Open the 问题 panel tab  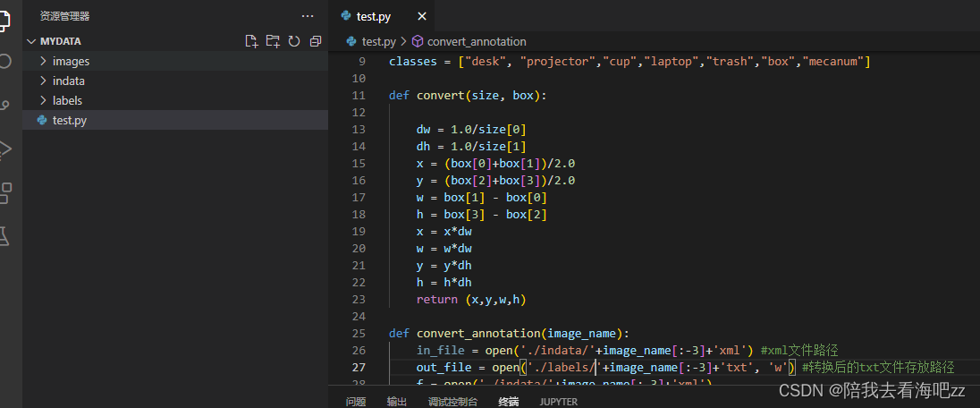point(356,402)
